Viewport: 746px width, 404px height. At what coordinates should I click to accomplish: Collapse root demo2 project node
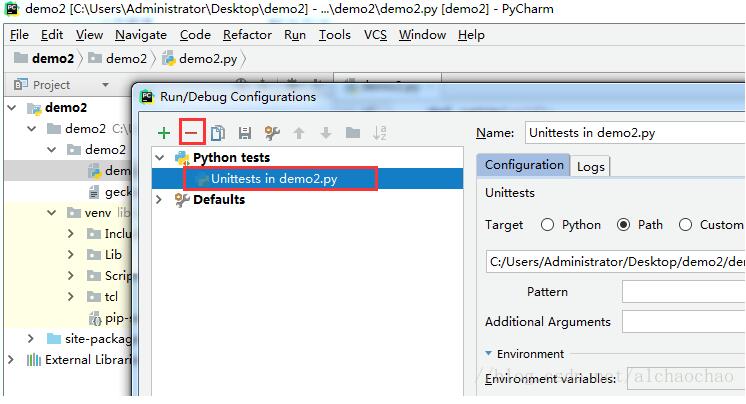coord(12,108)
